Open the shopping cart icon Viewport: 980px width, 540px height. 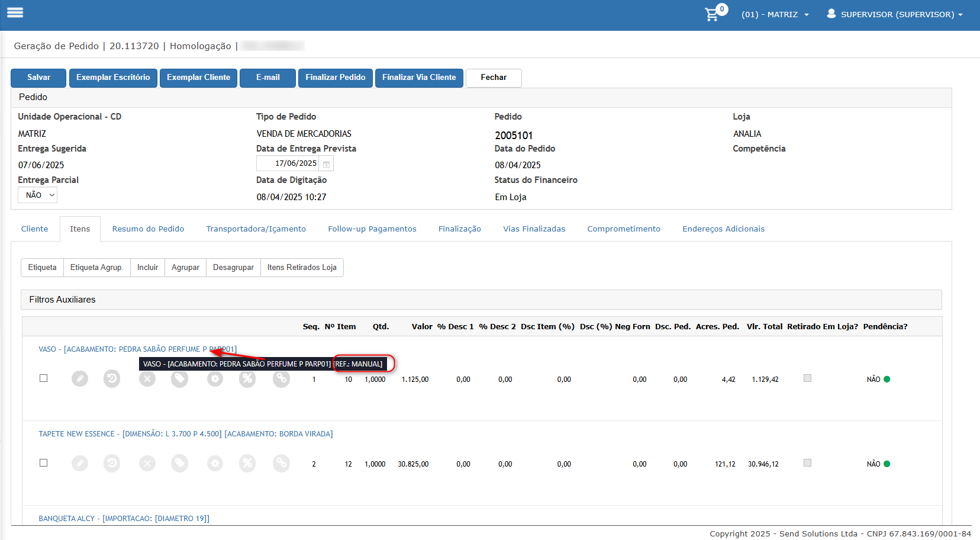713,14
